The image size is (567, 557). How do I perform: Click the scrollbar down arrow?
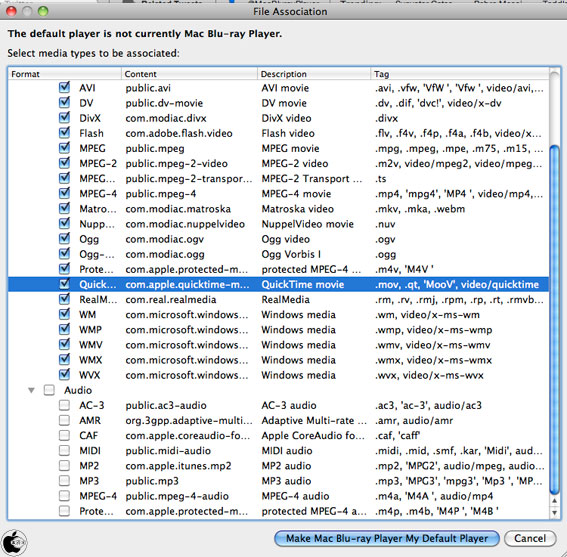[554, 513]
